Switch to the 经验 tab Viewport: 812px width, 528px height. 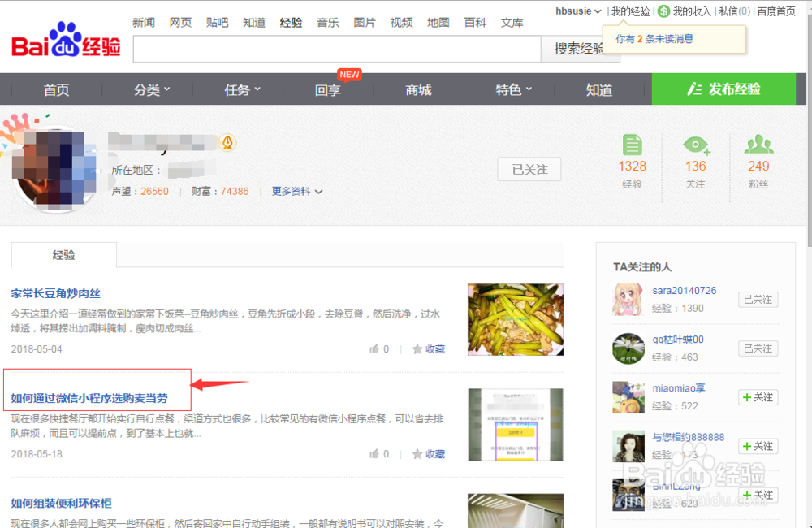[x=63, y=254]
